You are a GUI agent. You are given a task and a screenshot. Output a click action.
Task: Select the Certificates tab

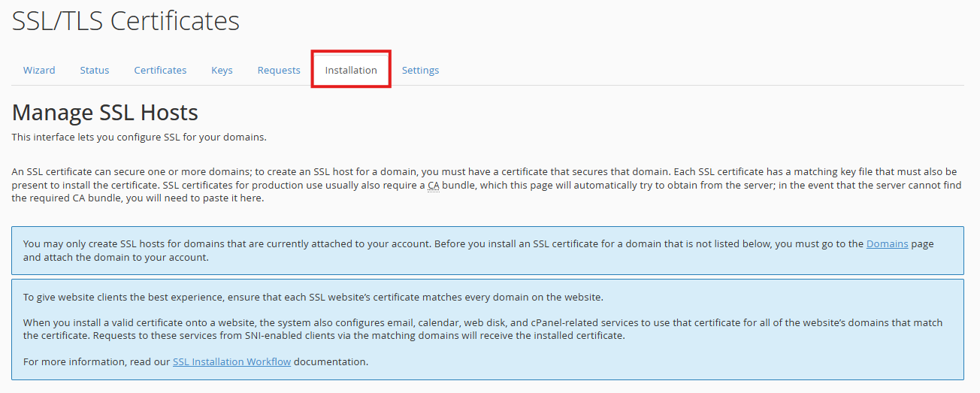tap(160, 70)
